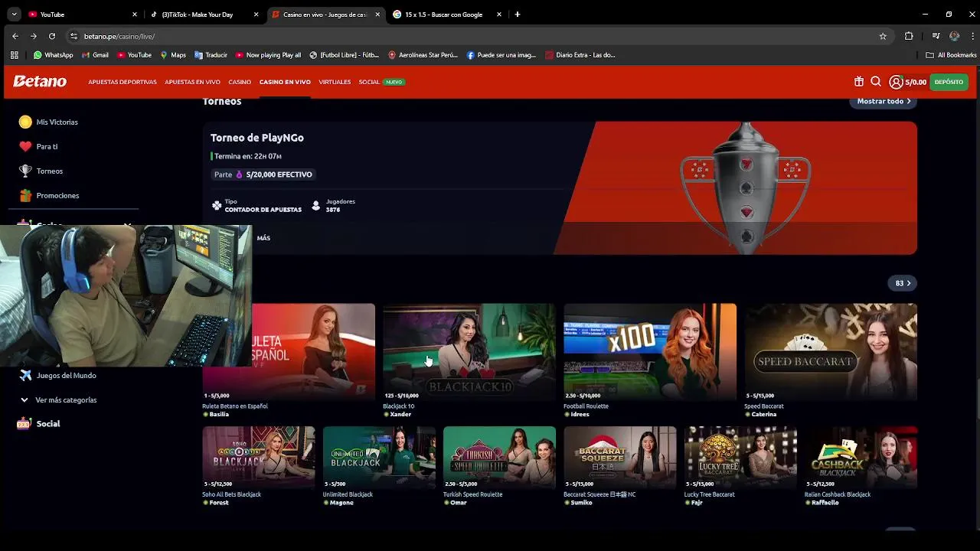Click the Para ti heart icon
980x551 pixels.
click(25, 146)
